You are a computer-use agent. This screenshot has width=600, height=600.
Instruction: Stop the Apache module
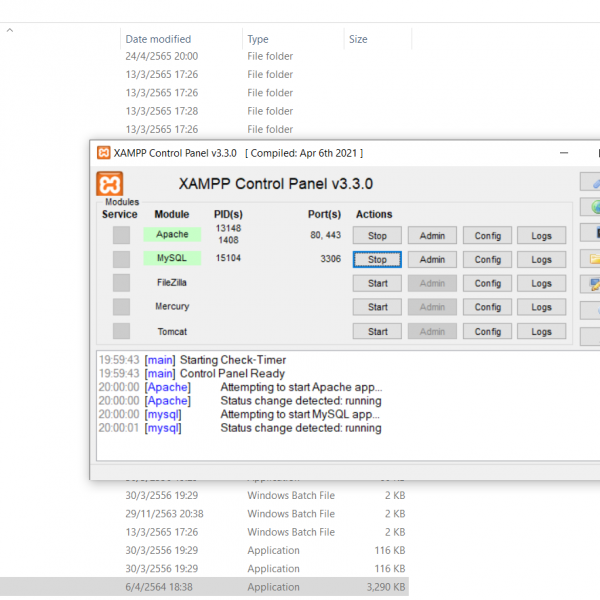pos(377,236)
